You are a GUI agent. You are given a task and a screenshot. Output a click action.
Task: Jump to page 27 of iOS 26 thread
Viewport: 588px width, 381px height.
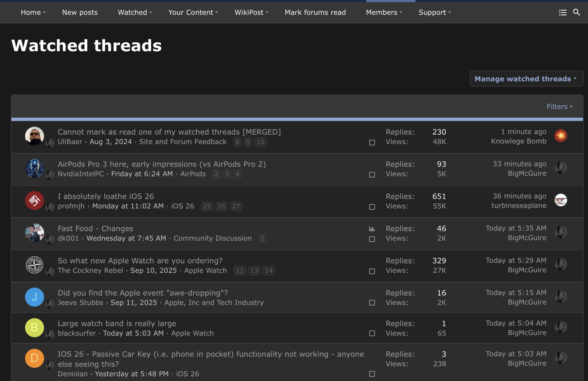[236, 206]
